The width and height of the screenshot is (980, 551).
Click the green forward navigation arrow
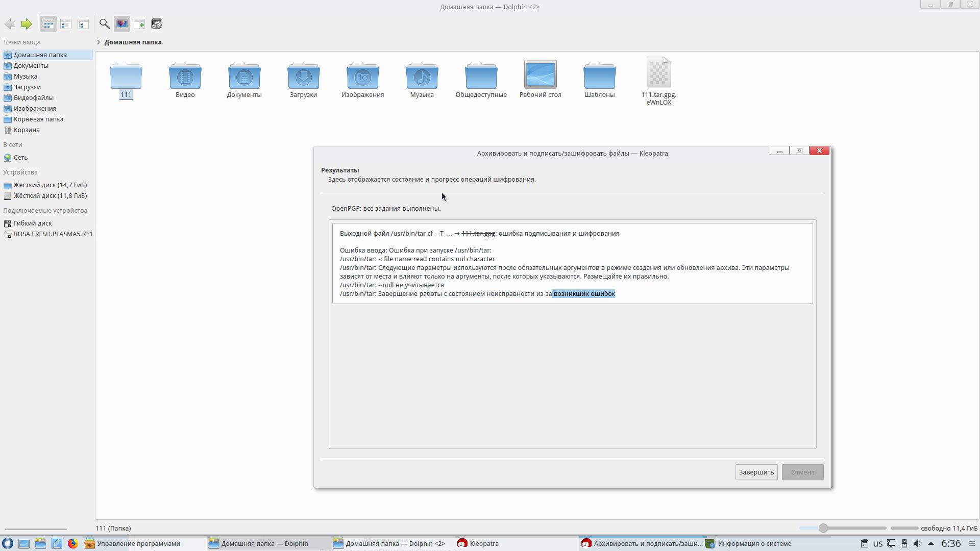[x=27, y=24]
